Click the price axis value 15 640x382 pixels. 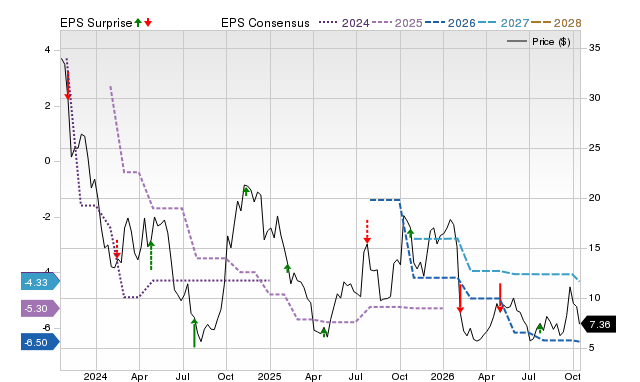595,248
